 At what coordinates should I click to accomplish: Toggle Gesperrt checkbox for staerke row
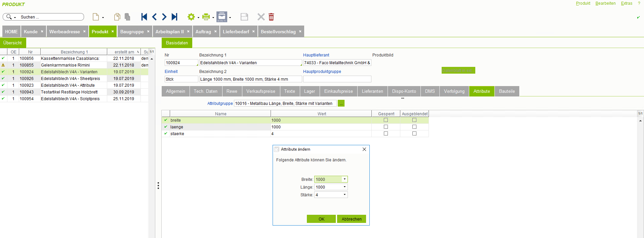pyautogui.click(x=386, y=133)
